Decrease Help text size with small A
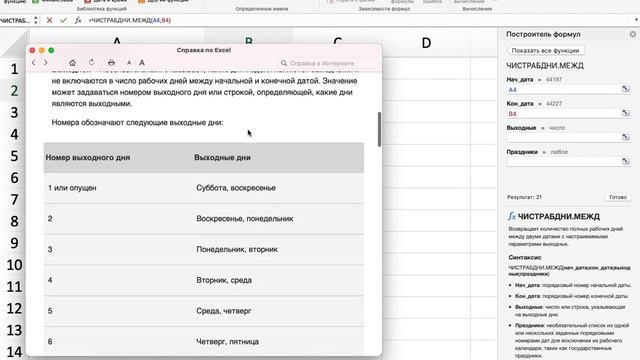Screen dimensions: 640x360 (x=129, y=63)
